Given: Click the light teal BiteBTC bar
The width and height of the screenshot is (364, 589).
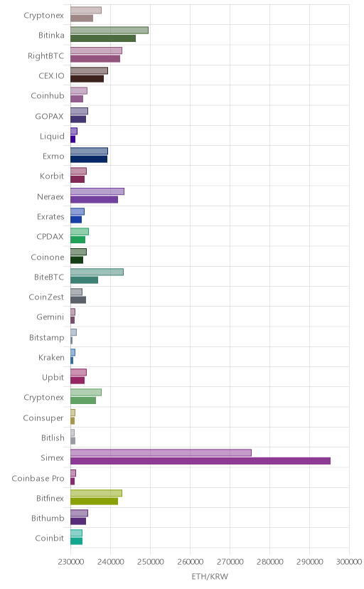Looking at the screenshot, I should pyautogui.click(x=97, y=272).
